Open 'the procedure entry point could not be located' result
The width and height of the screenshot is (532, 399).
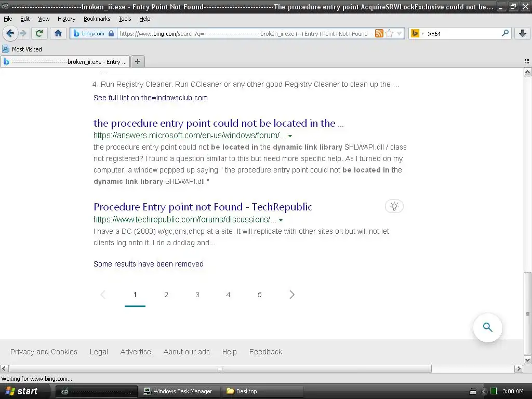219,123
